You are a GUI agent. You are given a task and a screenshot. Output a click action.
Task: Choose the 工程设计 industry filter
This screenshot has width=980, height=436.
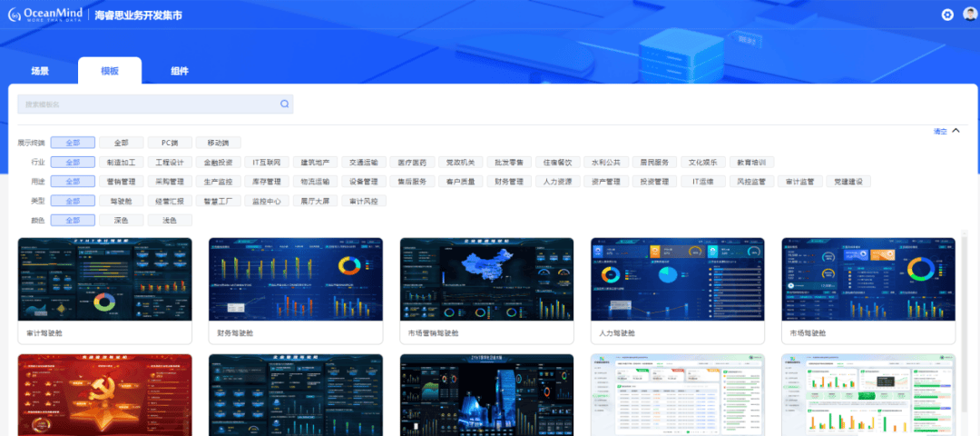(x=170, y=162)
